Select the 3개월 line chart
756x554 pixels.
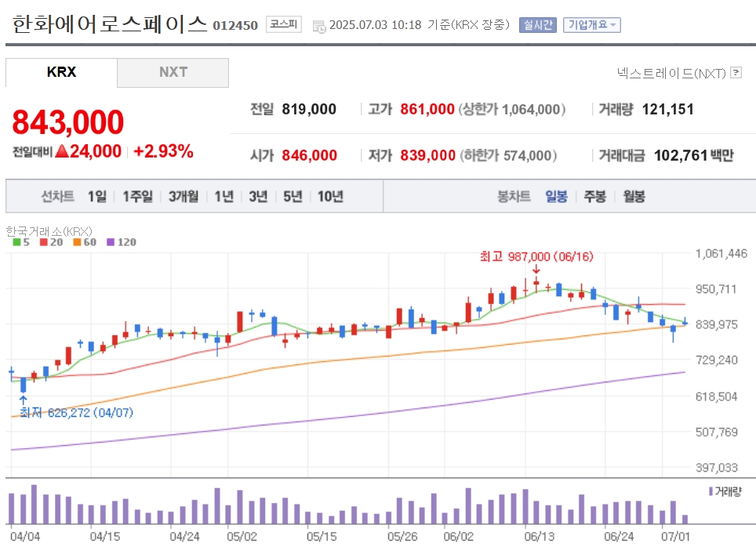coord(184,197)
